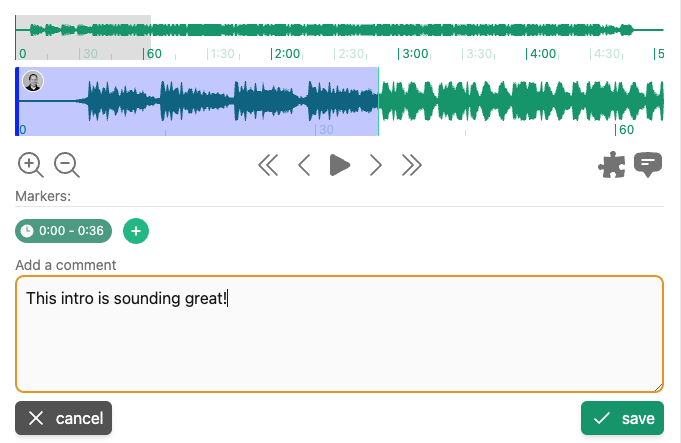Click the highlighted blue region of waveform

click(x=200, y=100)
